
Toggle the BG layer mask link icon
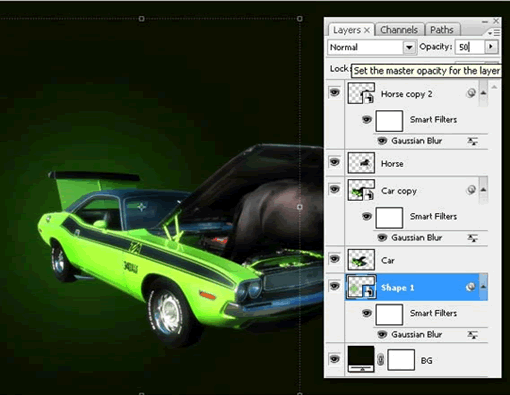pos(381,360)
